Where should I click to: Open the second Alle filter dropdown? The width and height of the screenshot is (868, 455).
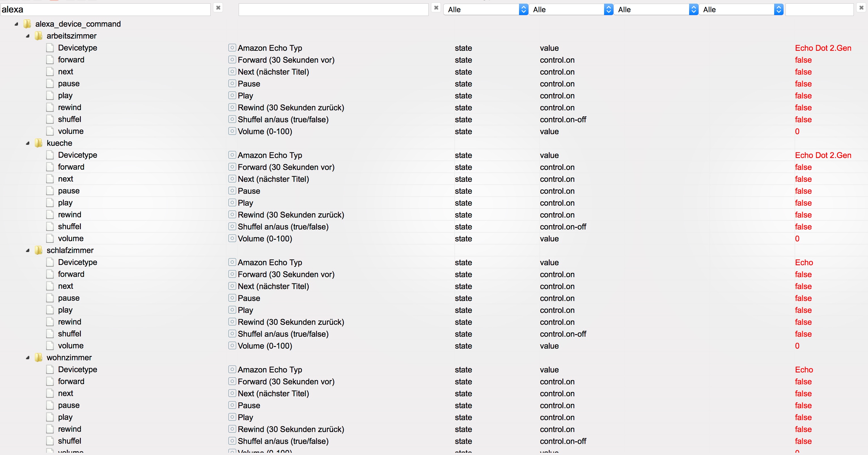point(570,9)
